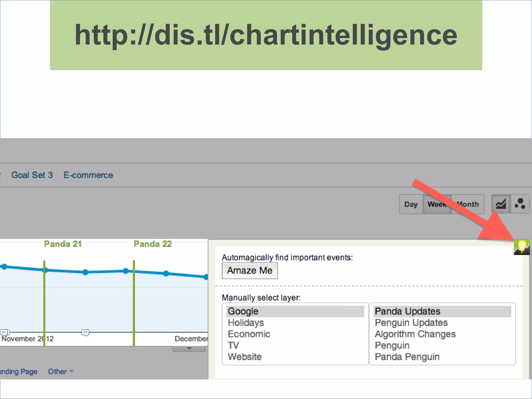Viewport: 532px width, 399px height.
Task: Expand annotations drawer arrow below chart
Action: pyautogui.click(x=189, y=349)
